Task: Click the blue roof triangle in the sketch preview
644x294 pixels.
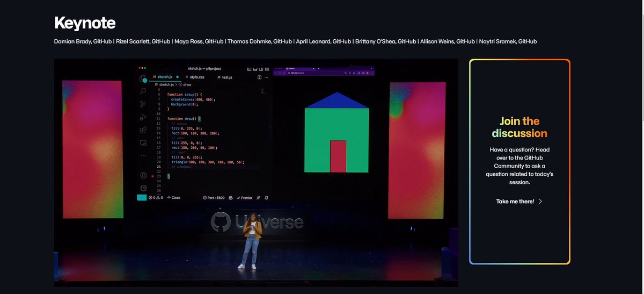Action: tap(336, 102)
